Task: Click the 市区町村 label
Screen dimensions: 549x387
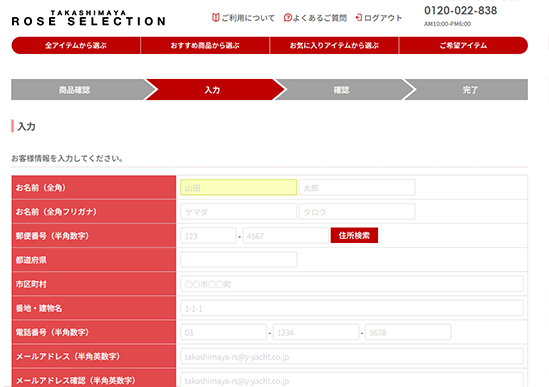Action: [31, 284]
